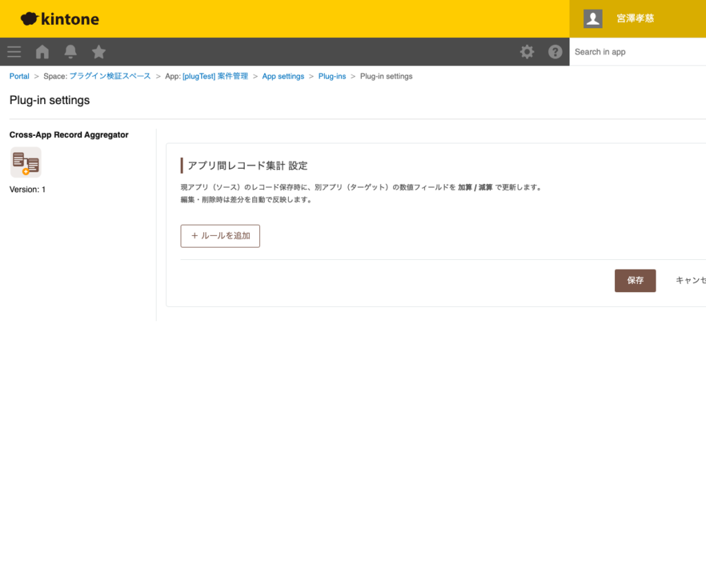Open favorites with the star icon
This screenshot has width=706, height=588.
pos(98,51)
